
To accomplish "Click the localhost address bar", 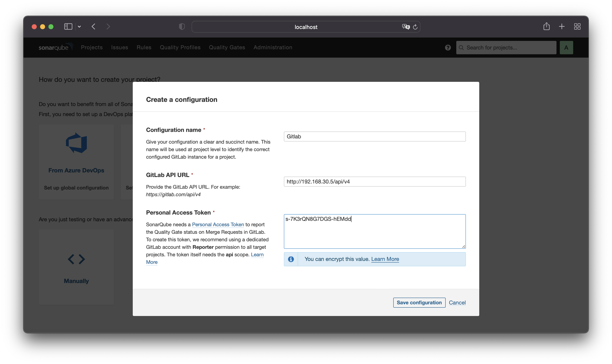I will pyautogui.click(x=306, y=27).
